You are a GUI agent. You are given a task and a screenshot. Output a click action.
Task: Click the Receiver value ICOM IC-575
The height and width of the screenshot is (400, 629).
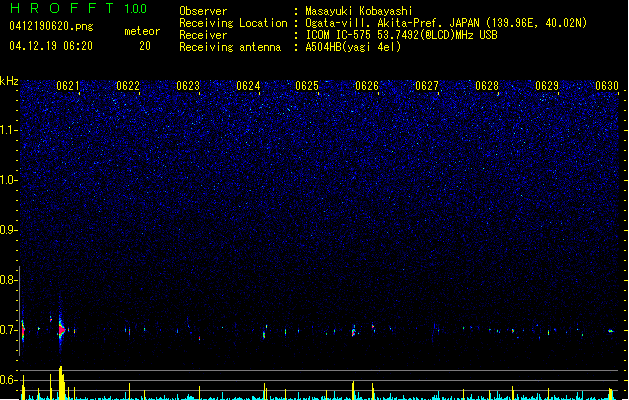tap(338, 35)
